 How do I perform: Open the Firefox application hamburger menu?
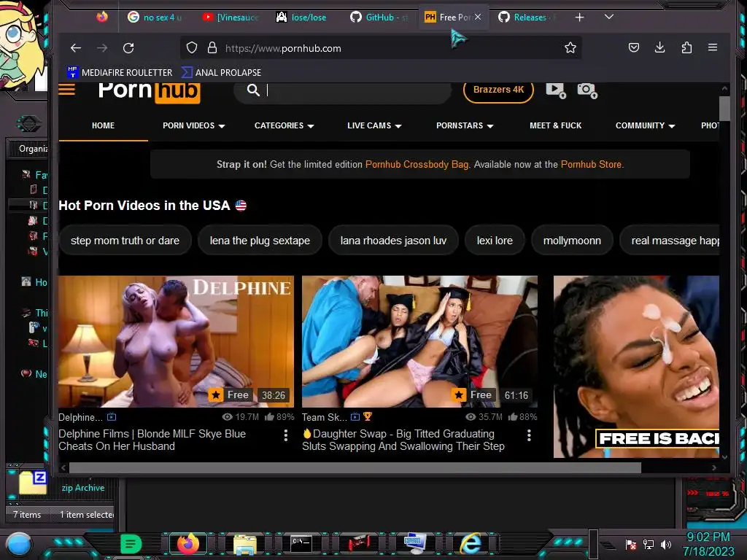coord(713,47)
